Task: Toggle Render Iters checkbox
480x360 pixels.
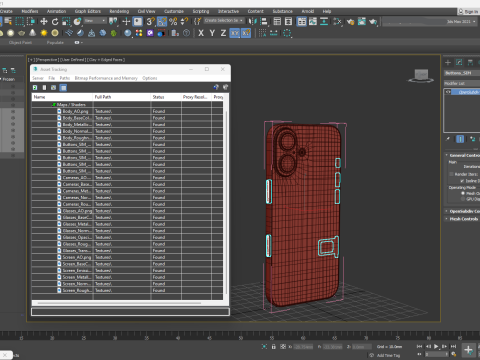Action: (451, 174)
